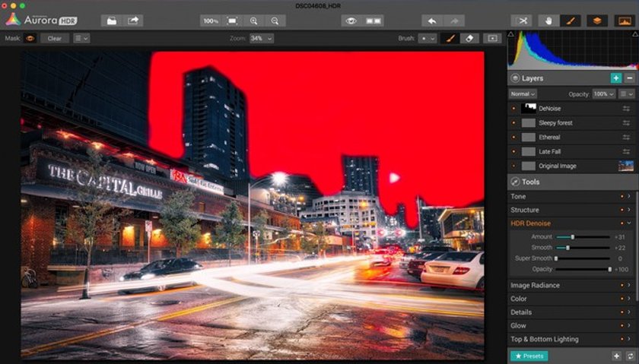
Task: Undo last action arrow
Action: point(432,21)
